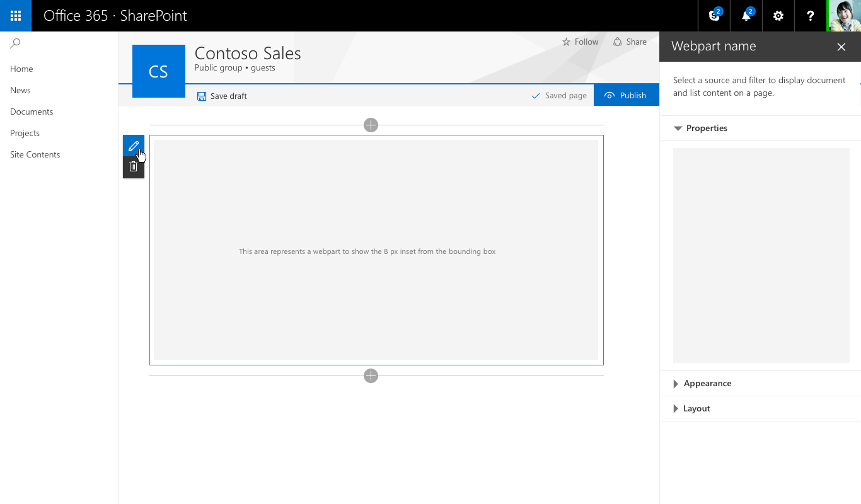Delete the webpart with trash icon

tap(134, 167)
